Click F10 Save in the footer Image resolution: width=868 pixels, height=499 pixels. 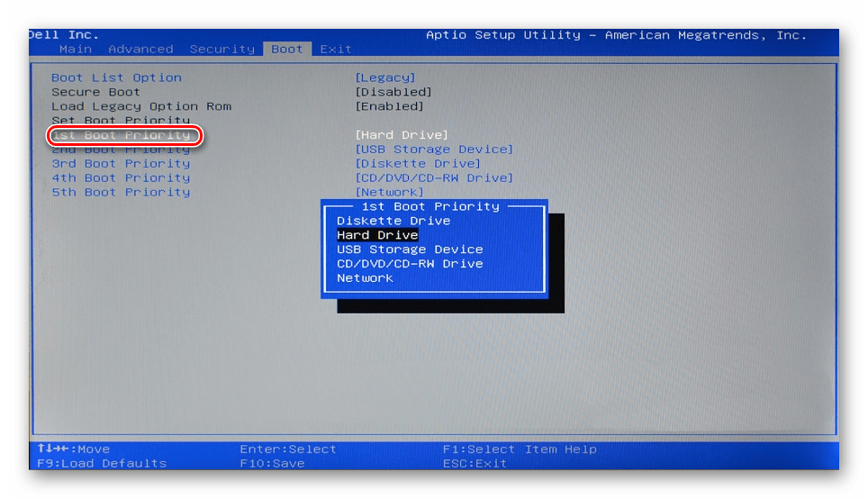272,463
